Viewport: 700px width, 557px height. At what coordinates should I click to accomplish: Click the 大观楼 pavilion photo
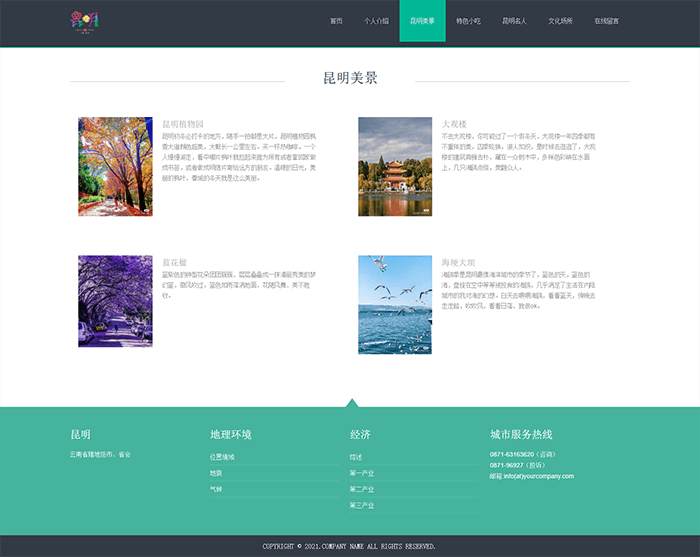click(x=395, y=166)
